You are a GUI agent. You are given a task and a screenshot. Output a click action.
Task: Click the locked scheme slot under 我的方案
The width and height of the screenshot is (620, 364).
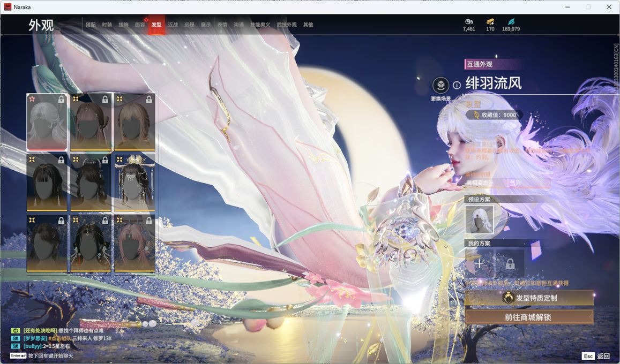(510, 263)
